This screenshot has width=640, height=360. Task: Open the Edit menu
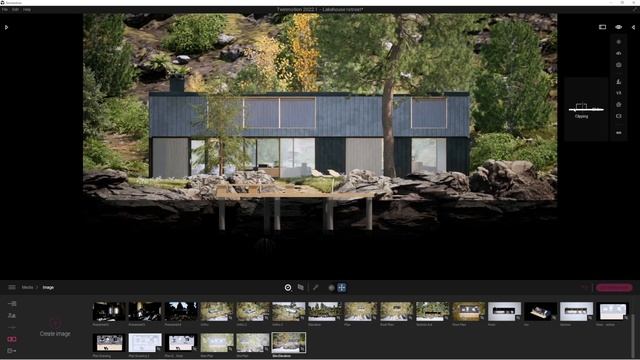15,9
